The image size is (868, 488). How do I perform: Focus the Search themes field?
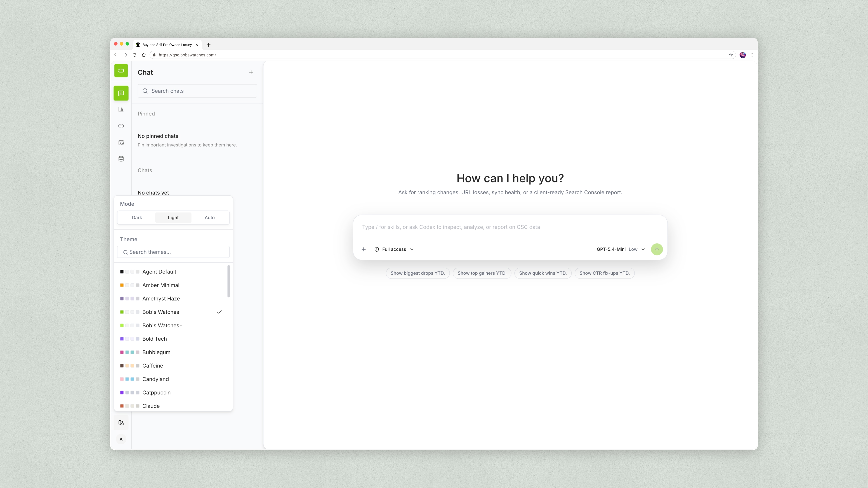173,252
